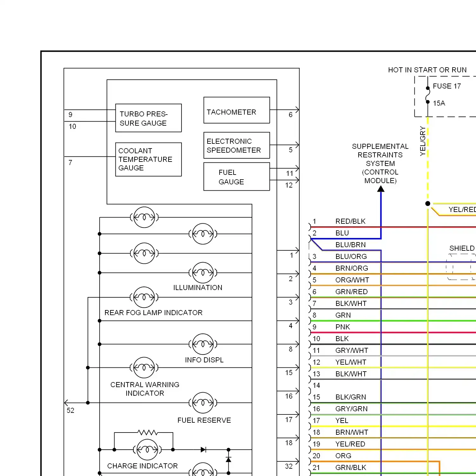Image resolution: width=476 pixels, height=476 pixels.
Task: Click the YEL/WHT wire label at pin 12
Action: [x=351, y=362]
